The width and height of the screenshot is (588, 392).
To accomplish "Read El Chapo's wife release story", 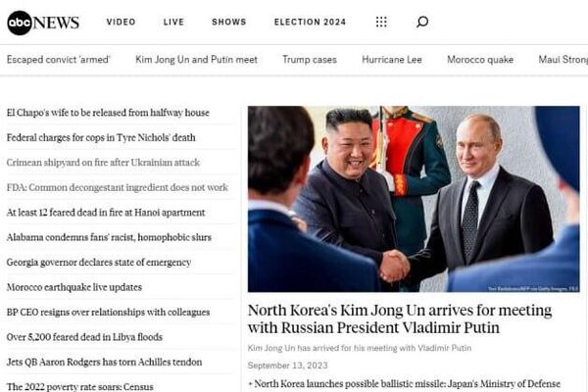I will (108, 113).
